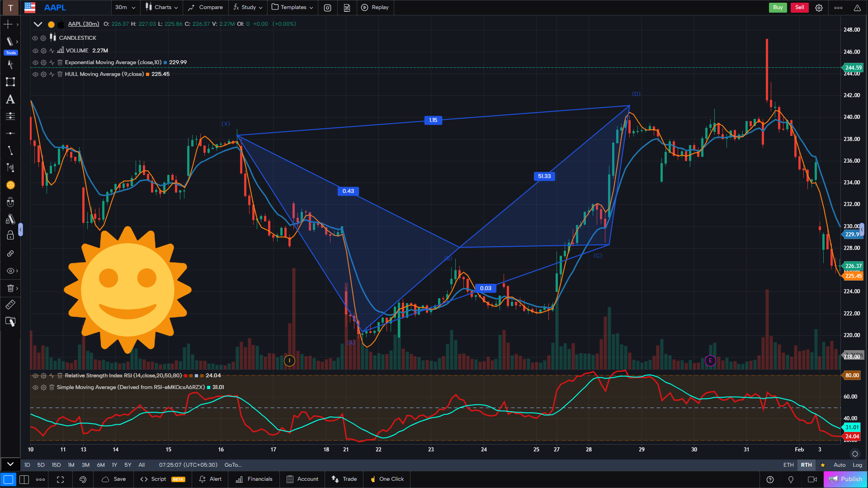Open the remove drawings trash tool

coord(10,288)
